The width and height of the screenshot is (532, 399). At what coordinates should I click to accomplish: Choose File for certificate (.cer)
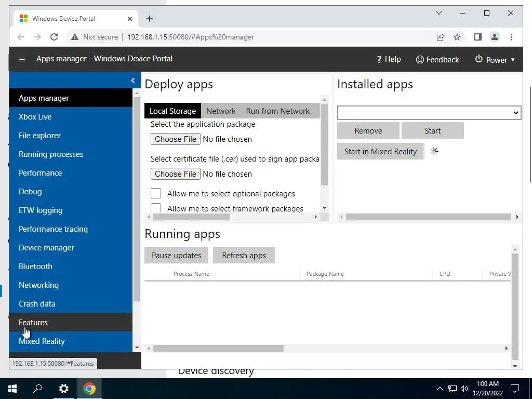[176, 174]
